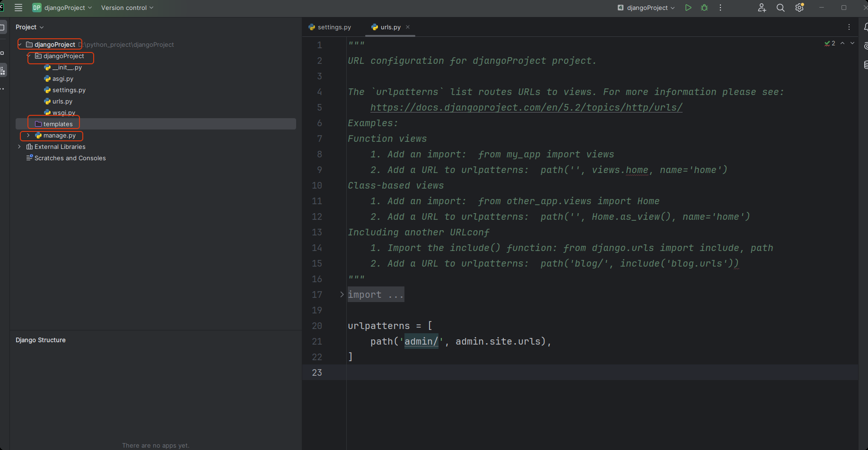Open more run actions in title bar
Image resolution: width=868 pixels, height=450 pixels.
(720, 8)
